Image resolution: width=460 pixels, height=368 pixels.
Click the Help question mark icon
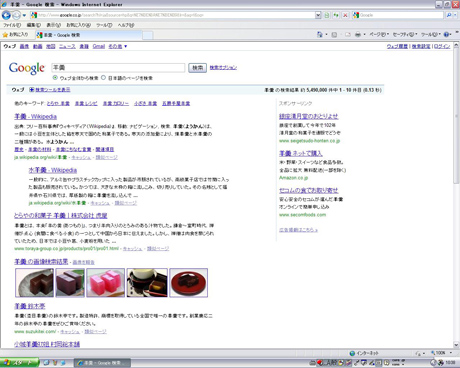click(446, 35)
